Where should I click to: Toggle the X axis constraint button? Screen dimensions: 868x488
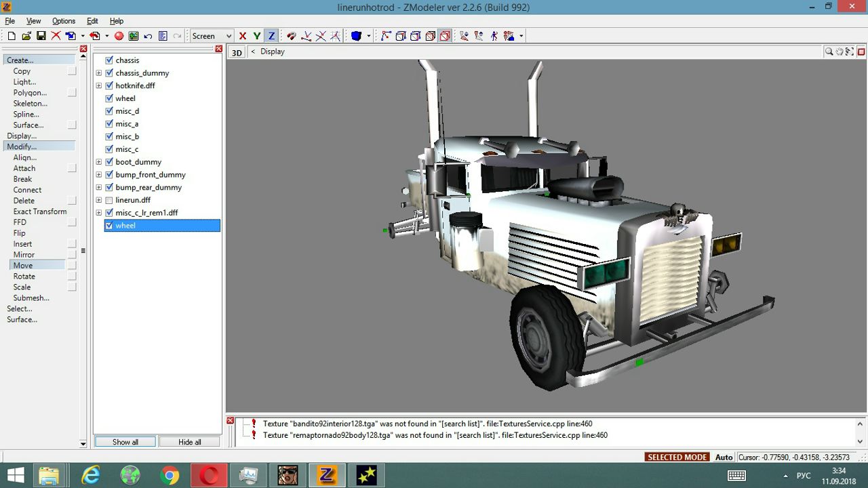243,36
